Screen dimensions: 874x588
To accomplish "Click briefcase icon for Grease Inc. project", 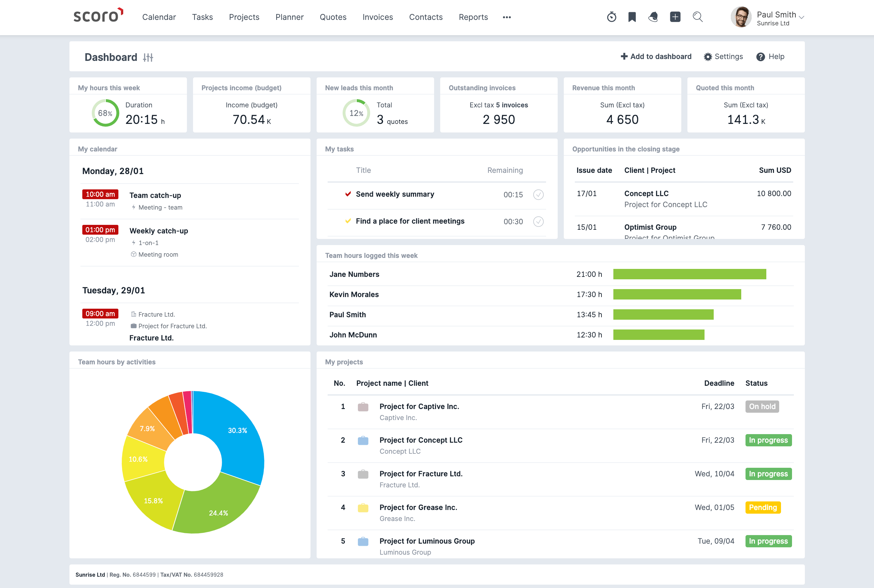I will point(363,508).
